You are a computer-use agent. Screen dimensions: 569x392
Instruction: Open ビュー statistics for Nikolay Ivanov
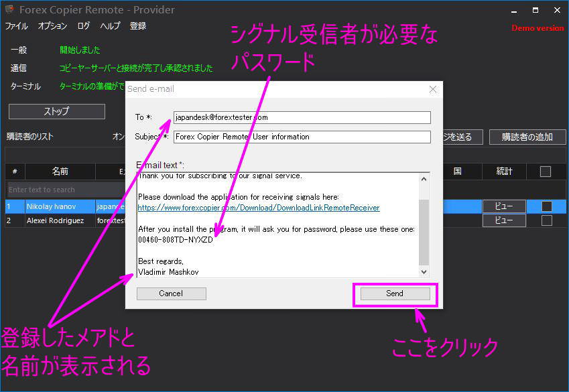pyautogui.click(x=504, y=205)
